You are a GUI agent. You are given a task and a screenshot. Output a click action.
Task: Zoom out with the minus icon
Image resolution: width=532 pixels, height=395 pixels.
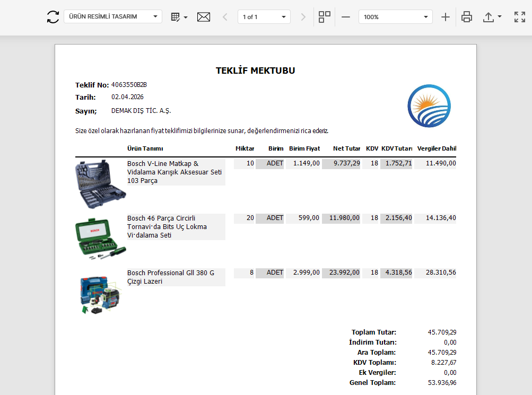[x=346, y=17]
